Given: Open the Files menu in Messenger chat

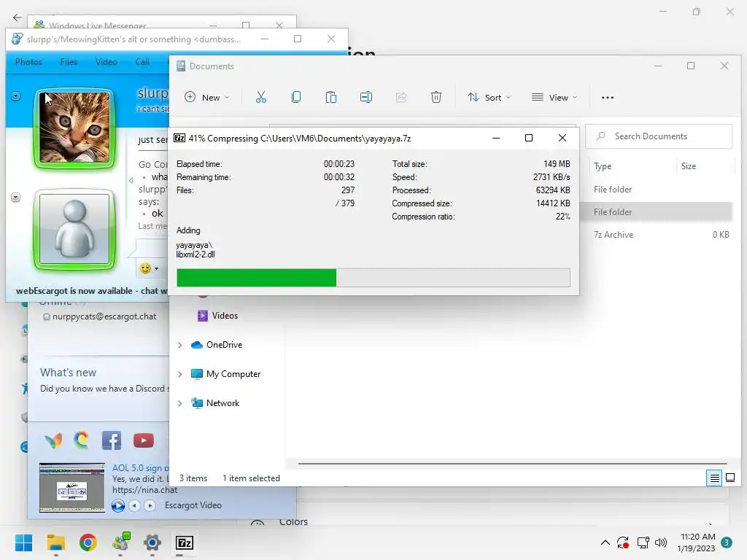Looking at the screenshot, I should (69, 62).
